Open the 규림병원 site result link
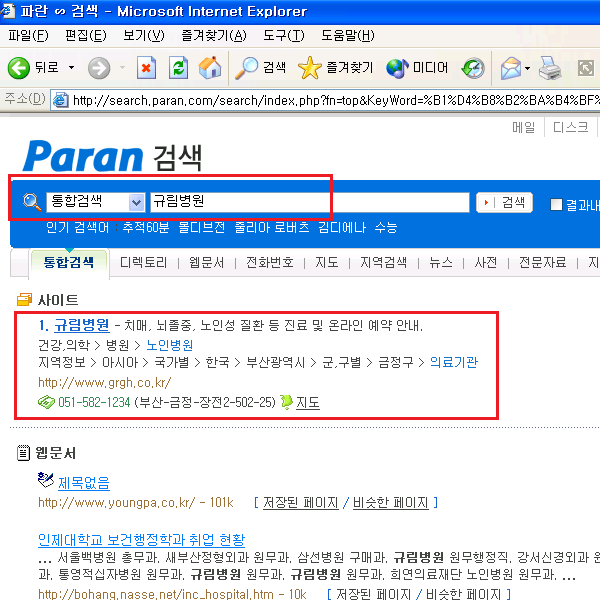Image resolution: width=600 pixels, height=600 pixels. (81, 325)
